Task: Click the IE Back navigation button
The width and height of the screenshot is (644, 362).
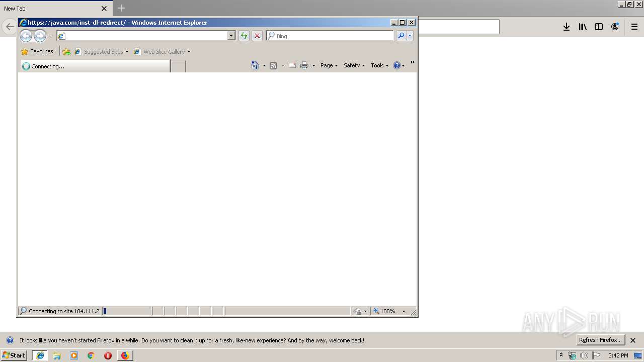Action: tap(26, 36)
